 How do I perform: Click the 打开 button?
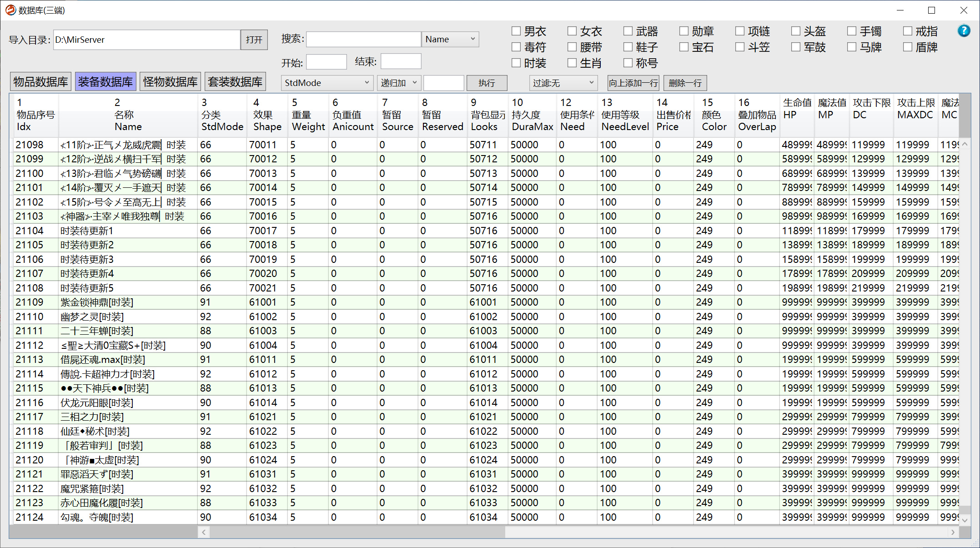tap(254, 40)
